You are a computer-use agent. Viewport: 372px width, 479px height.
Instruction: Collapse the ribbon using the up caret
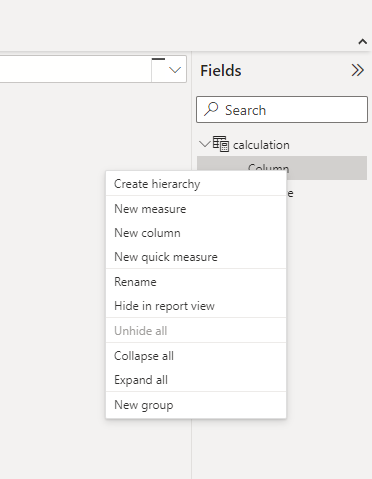(362, 42)
